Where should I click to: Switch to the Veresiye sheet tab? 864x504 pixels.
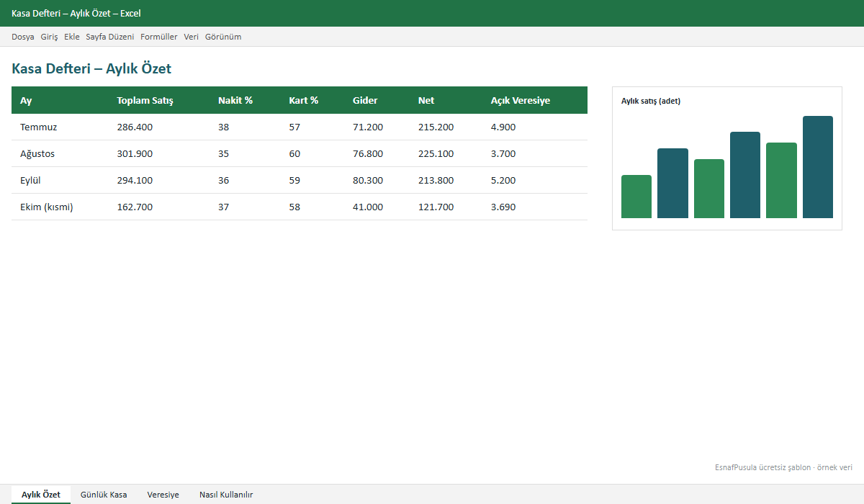click(x=163, y=495)
